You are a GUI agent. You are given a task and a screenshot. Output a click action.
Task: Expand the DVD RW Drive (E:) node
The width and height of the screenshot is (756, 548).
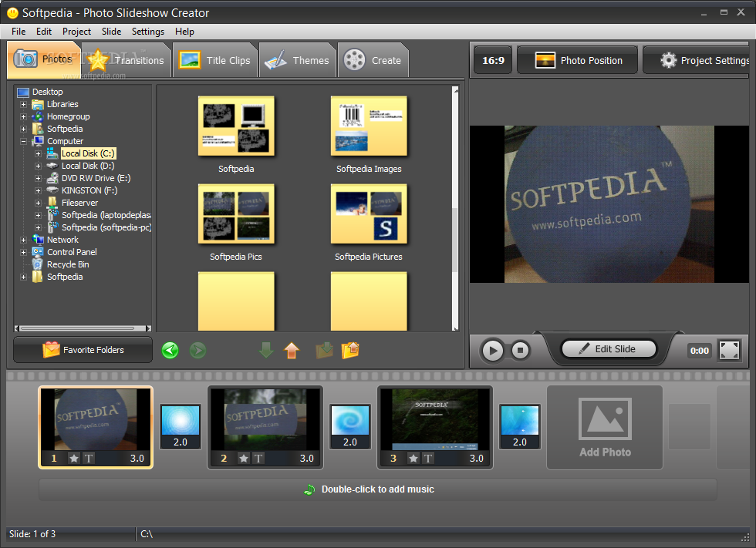coord(38,178)
